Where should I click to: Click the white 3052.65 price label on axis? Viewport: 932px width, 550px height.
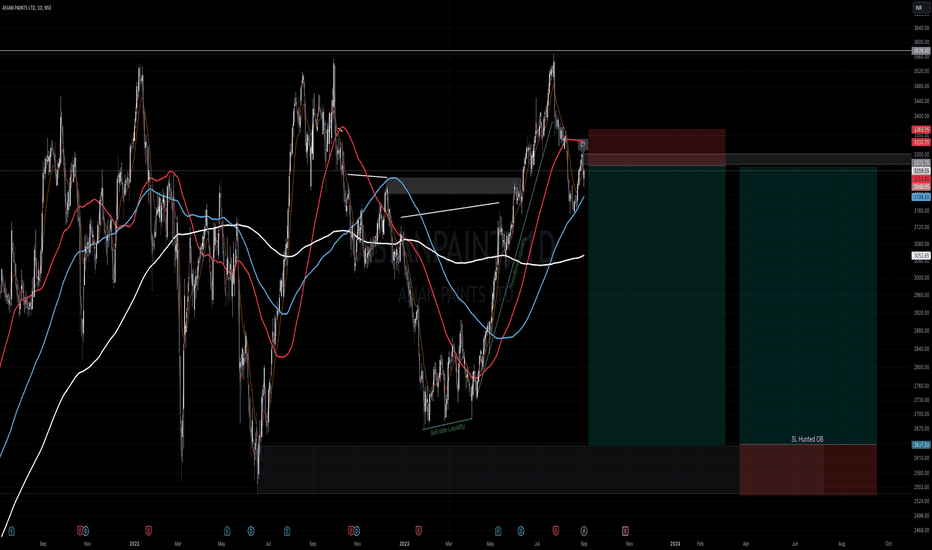921,256
